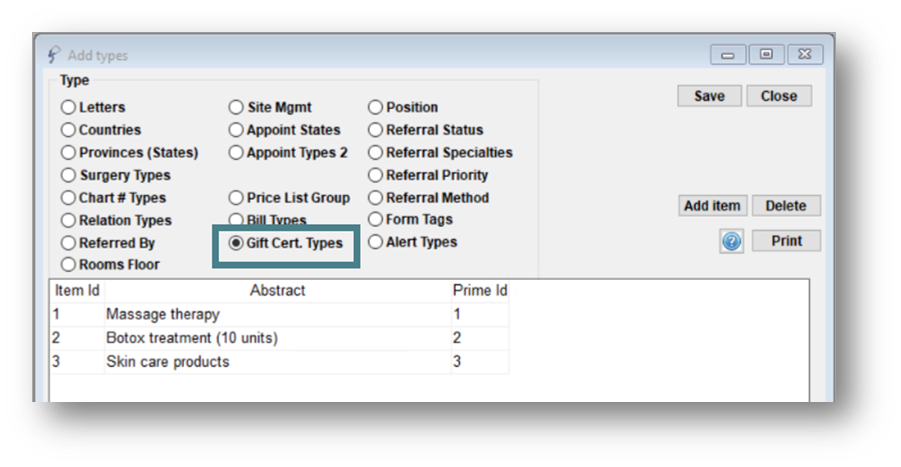Click the Botox treatment (10 units) entry
The image size is (901, 467).
192,338
